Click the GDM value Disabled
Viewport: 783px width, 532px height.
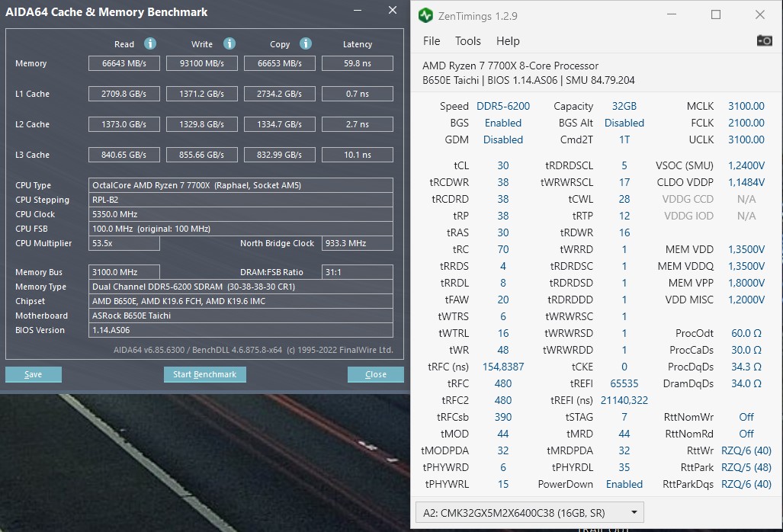pos(503,139)
